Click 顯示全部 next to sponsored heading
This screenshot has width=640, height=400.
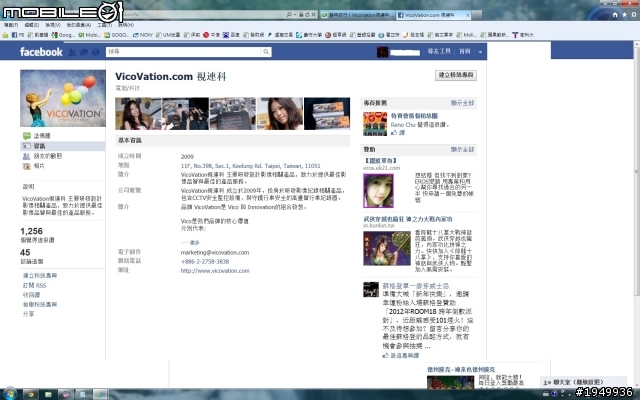462,149
